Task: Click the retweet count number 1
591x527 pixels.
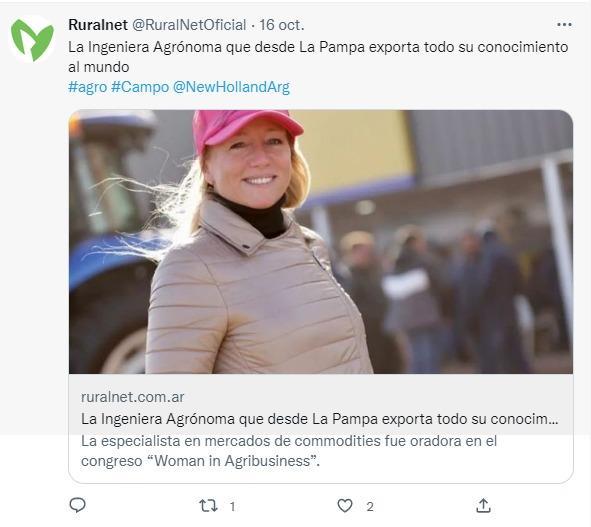Action: point(233,506)
